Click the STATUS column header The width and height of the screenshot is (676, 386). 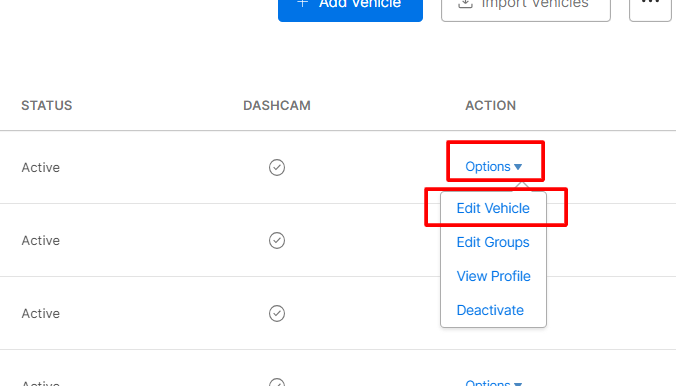(x=47, y=105)
